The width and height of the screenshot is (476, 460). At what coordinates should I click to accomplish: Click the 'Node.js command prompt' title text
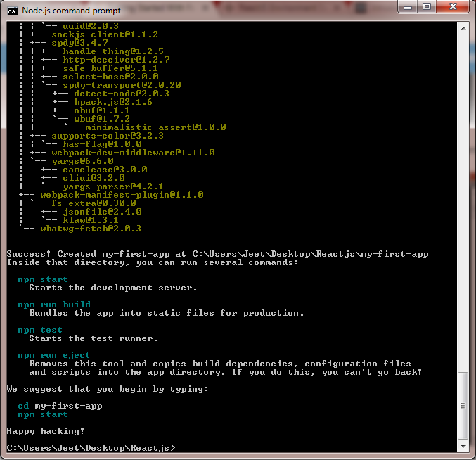pos(70,11)
